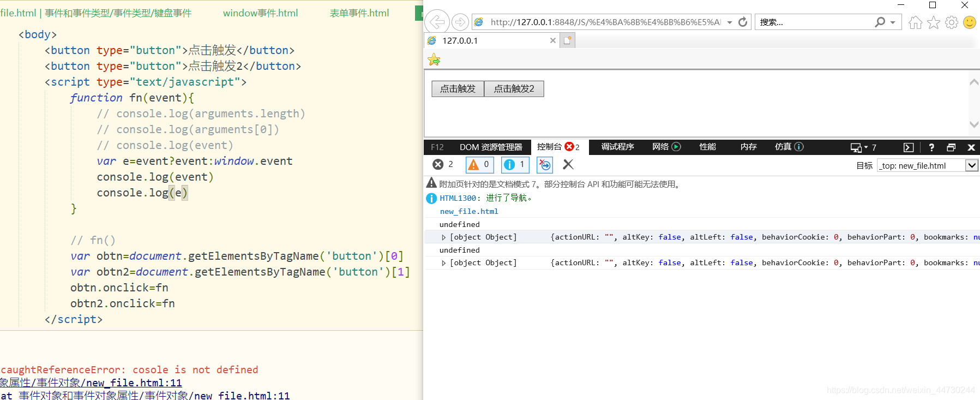980x400 pixels.
Task: Open the 表单事件.html editor tab
Action: (x=359, y=13)
